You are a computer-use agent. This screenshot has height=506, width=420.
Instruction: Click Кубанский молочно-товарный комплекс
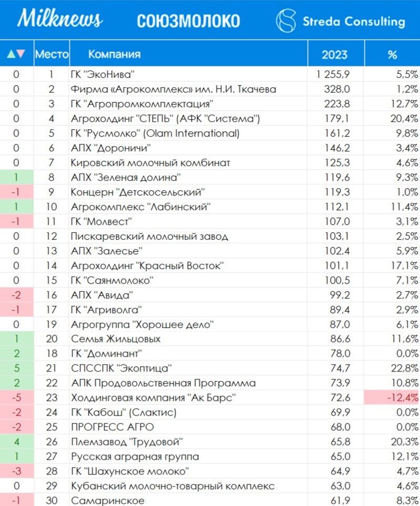(x=173, y=486)
